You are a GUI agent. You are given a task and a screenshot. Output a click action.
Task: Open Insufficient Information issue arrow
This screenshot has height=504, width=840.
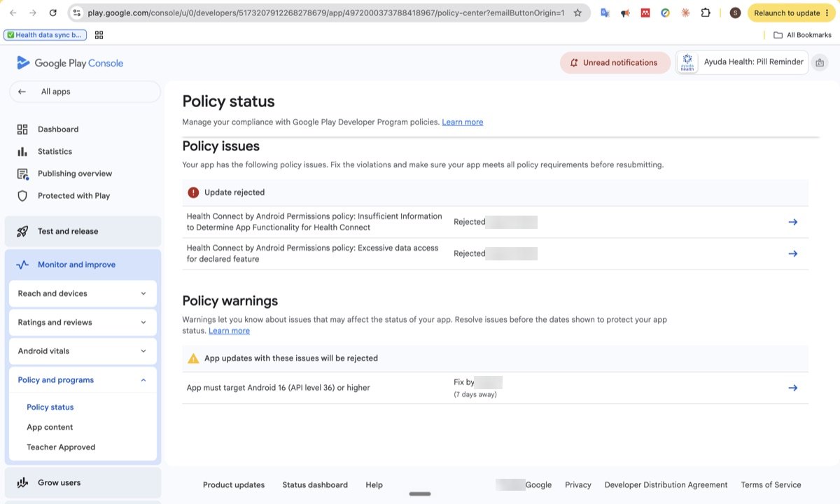pos(792,222)
